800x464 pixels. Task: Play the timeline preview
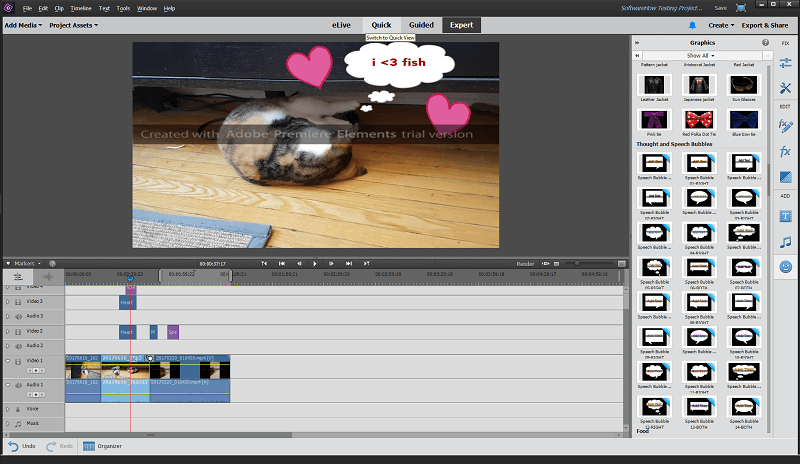315,264
